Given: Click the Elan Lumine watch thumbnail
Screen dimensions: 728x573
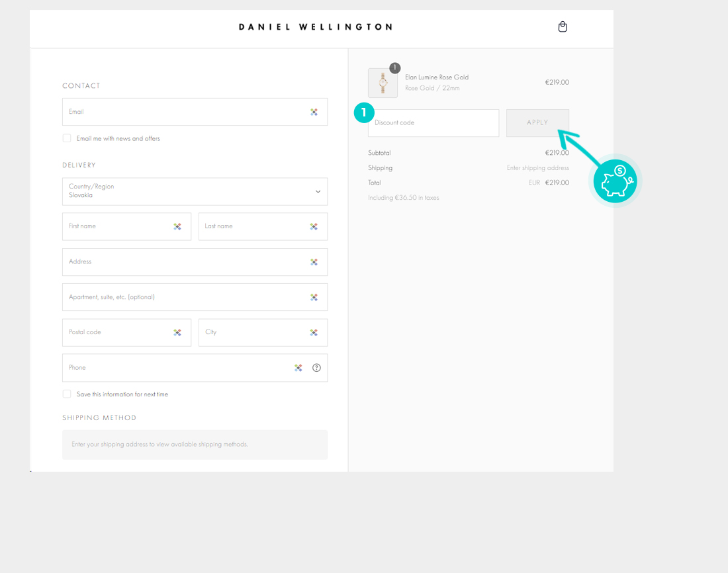Looking at the screenshot, I should (x=383, y=83).
